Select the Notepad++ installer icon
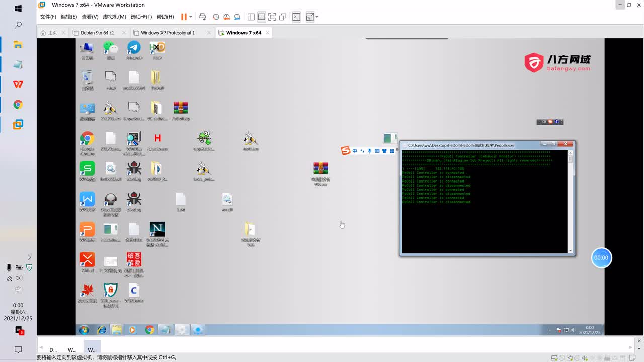Viewport: 644px width, 362px height. point(204,141)
